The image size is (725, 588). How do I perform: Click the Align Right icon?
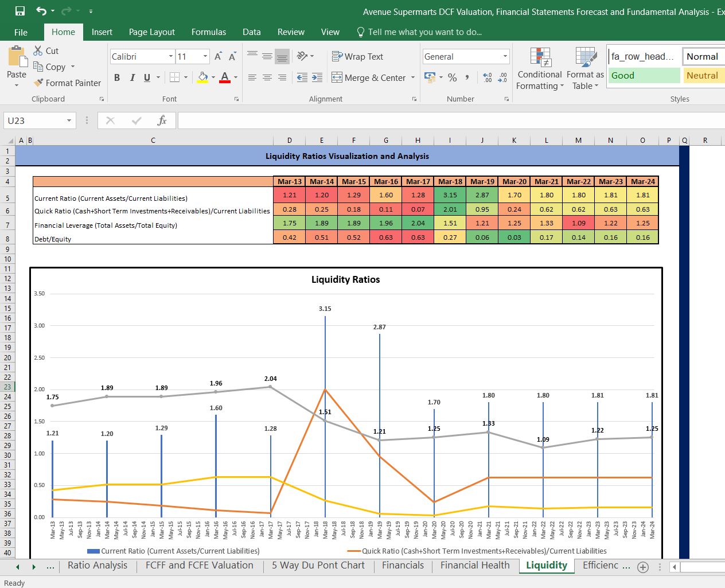(282, 77)
